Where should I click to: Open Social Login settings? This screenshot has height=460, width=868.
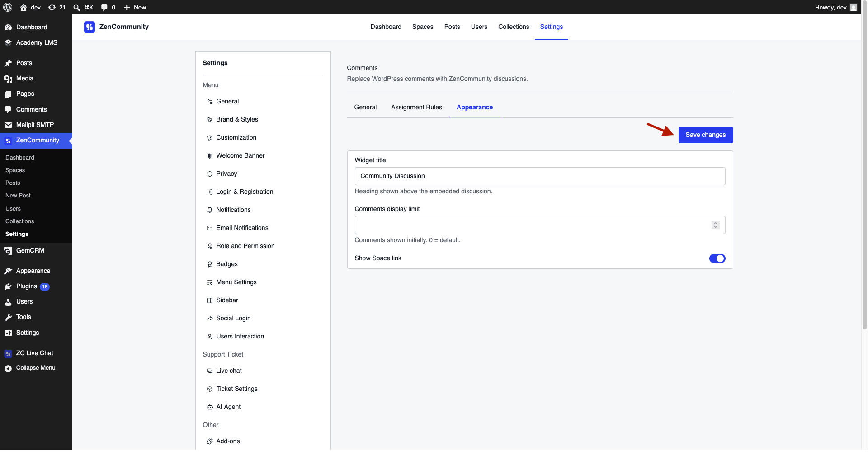(233, 319)
